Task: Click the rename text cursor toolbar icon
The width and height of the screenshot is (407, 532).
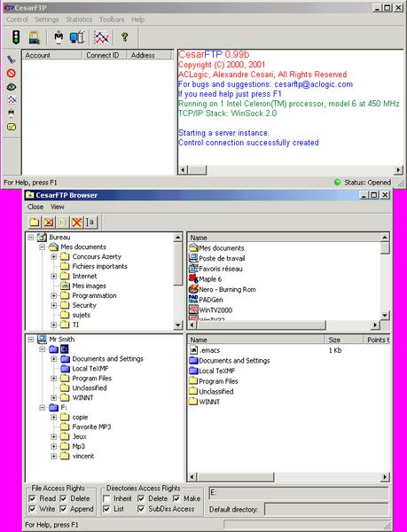Action: [90, 223]
